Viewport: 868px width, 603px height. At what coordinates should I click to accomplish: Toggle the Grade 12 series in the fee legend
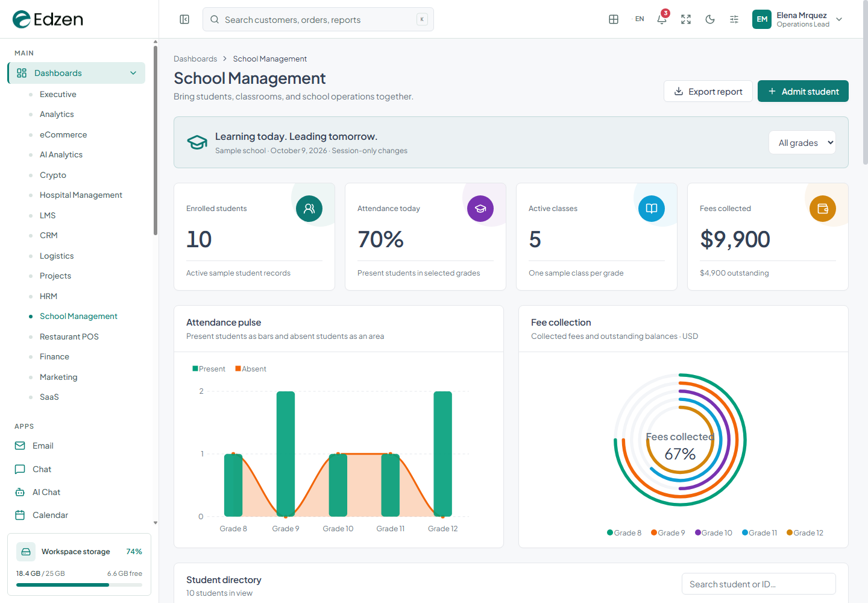coord(805,533)
